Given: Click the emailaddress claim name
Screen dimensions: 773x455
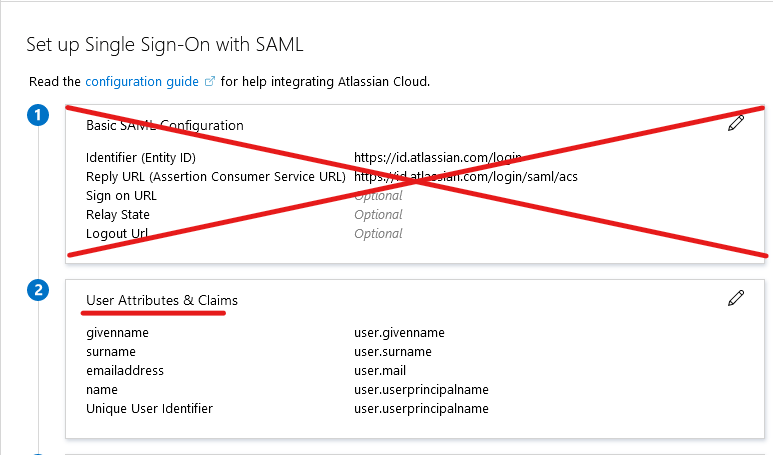Looking at the screenshot, I should [x=125, y=371].
